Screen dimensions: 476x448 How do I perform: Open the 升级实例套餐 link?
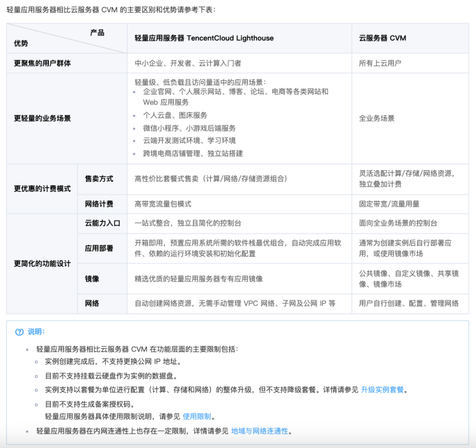(382, 390)
